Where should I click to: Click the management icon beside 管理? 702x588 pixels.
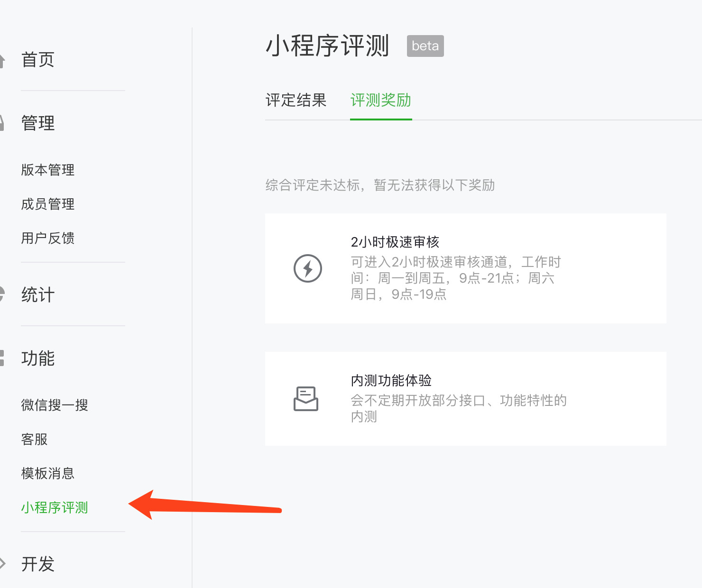(x=2, y=123)
